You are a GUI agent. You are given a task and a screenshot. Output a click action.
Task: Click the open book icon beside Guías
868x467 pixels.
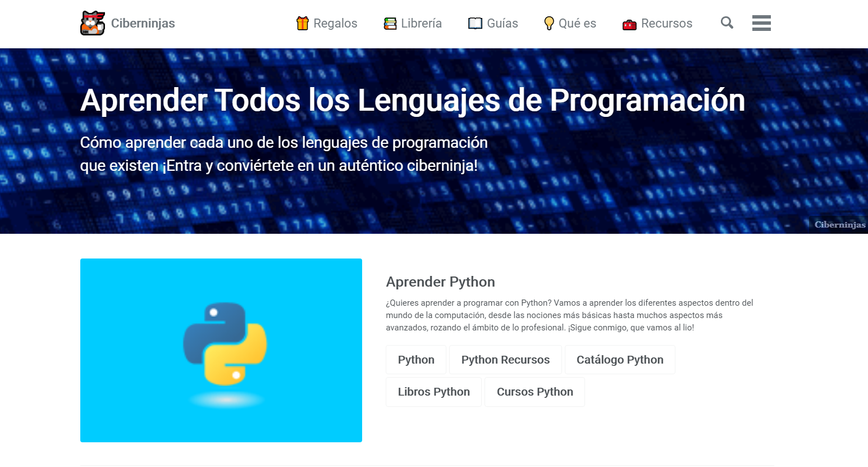pos(476,24)
